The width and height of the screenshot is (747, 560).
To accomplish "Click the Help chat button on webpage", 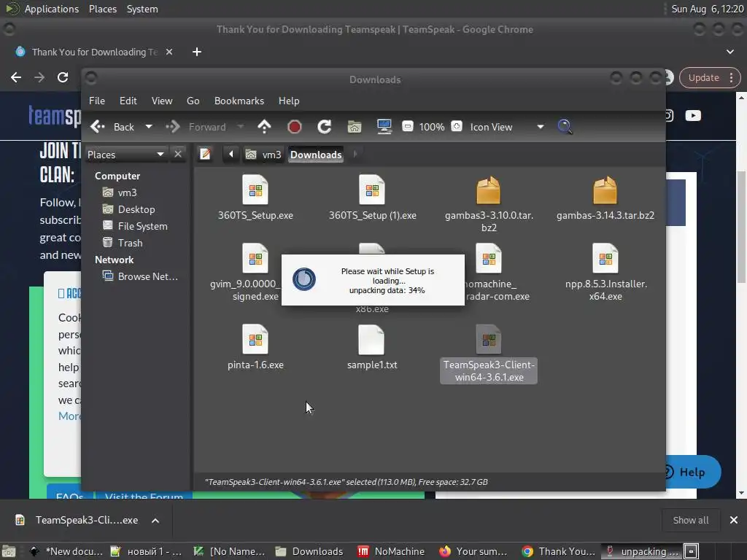I will (x=692, y=472).
